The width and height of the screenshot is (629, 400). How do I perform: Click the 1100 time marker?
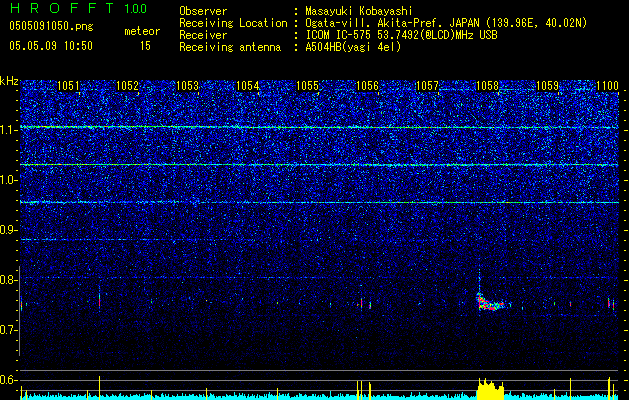(607, 86)
